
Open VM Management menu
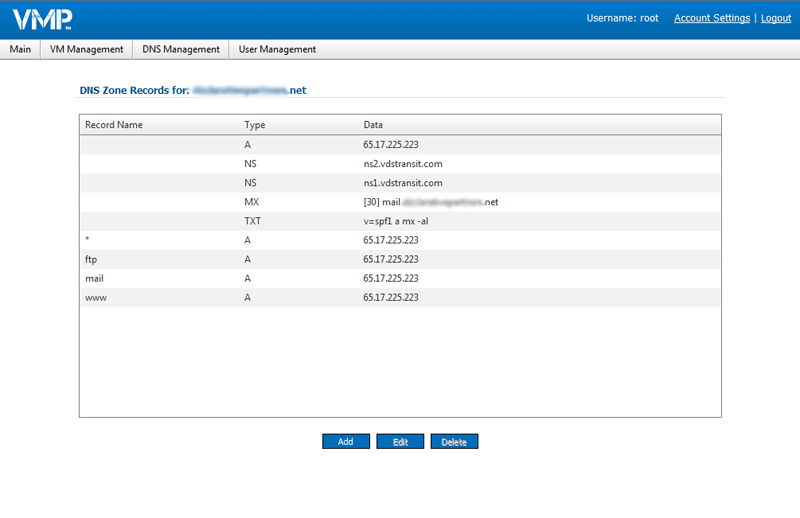pos(86,50)
